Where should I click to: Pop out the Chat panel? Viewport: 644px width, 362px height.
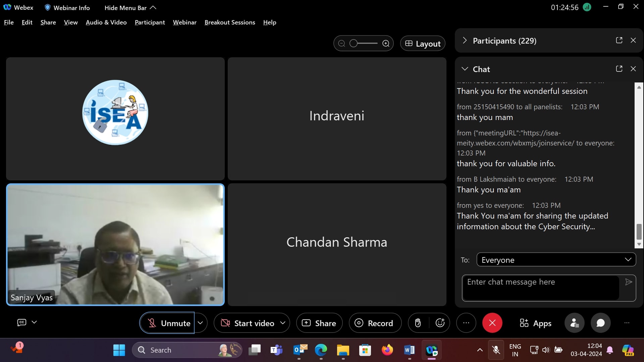619,69
